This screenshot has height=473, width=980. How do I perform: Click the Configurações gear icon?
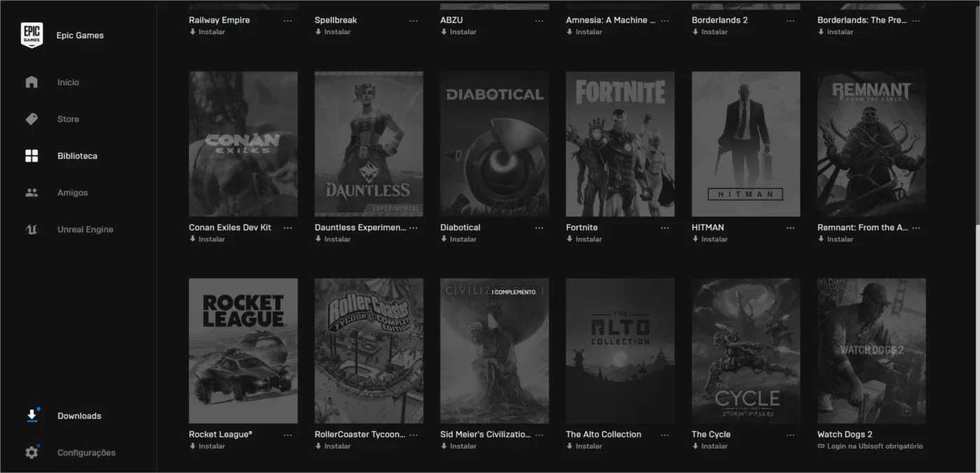[x=31, y=453]
